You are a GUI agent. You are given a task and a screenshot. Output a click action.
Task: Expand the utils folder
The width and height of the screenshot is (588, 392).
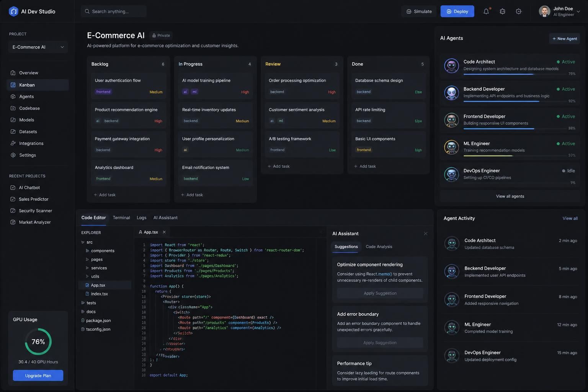tap(87, 276)
